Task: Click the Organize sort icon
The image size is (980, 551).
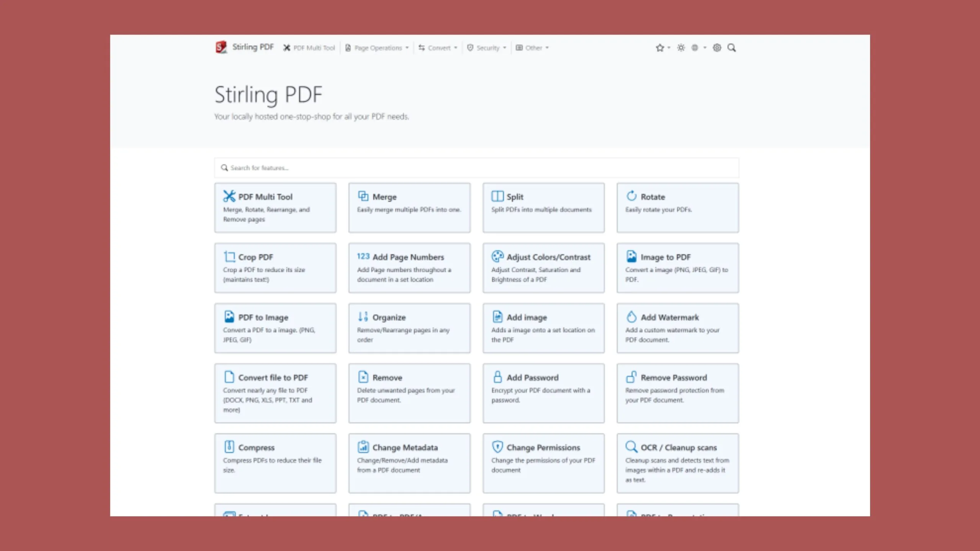Action: coord(363,316)
